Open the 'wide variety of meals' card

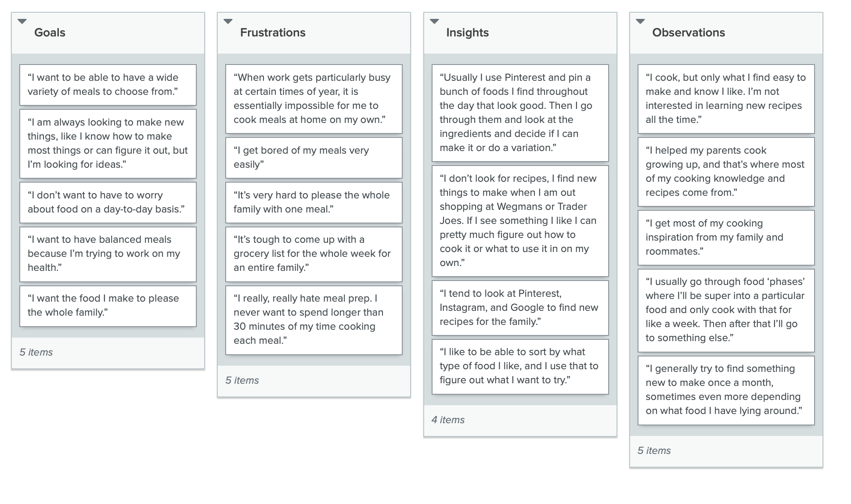pyautogui.click(x=108, y=85)
